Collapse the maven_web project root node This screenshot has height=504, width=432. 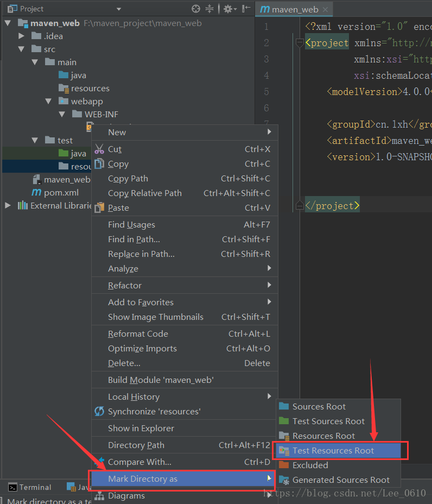pyautogui.click(x=8, y=23)
